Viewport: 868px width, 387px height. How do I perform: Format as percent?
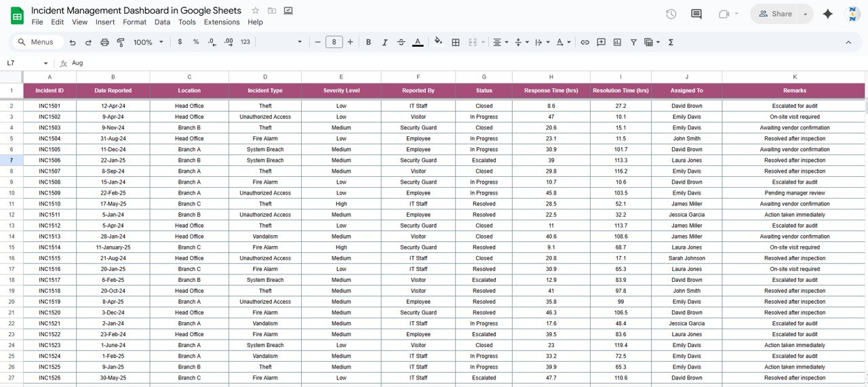pos(196,42)
